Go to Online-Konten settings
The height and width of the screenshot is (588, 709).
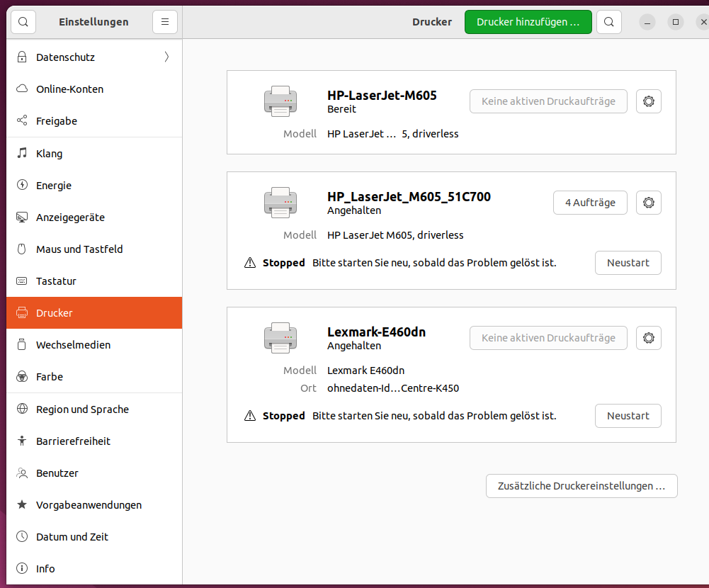point(94,89)
